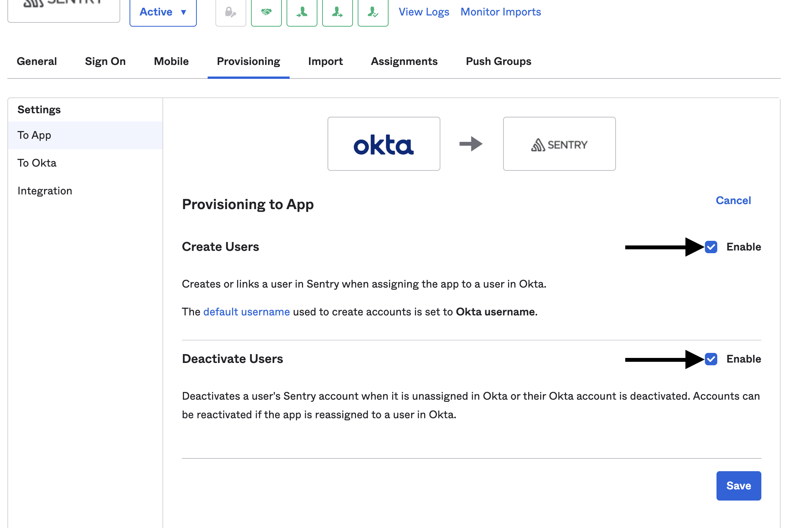Open the To Okta settings section
The image size is (812, 528).
pyautogui.click(x=37, y=163)
